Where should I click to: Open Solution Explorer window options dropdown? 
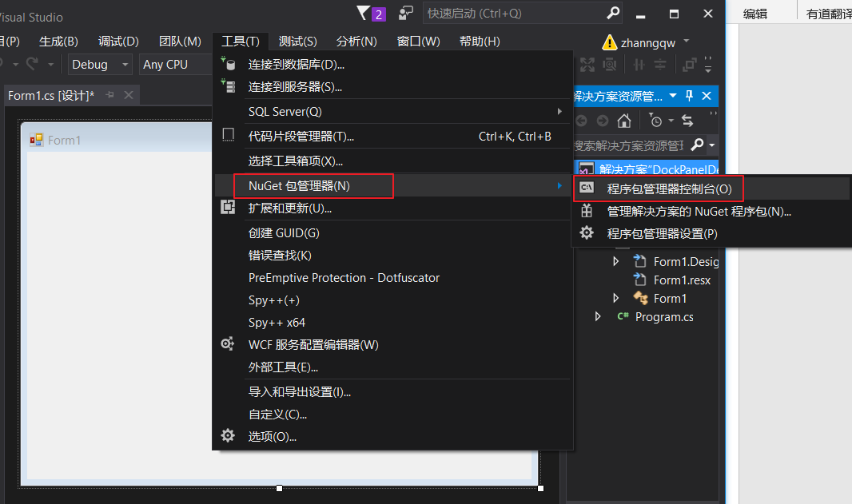[673, 96]
